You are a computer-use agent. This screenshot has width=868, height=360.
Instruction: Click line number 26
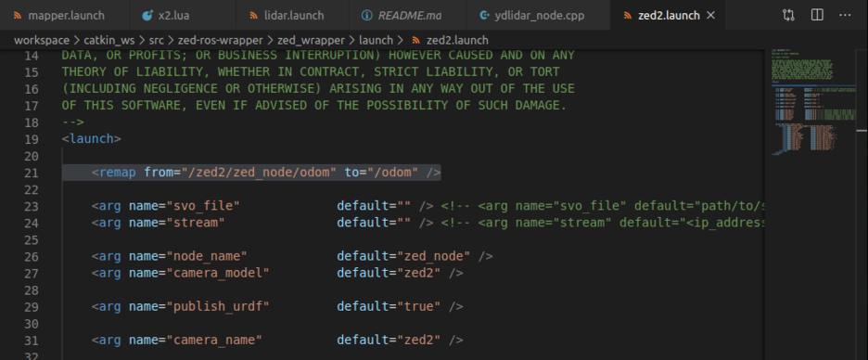[32, 256]
